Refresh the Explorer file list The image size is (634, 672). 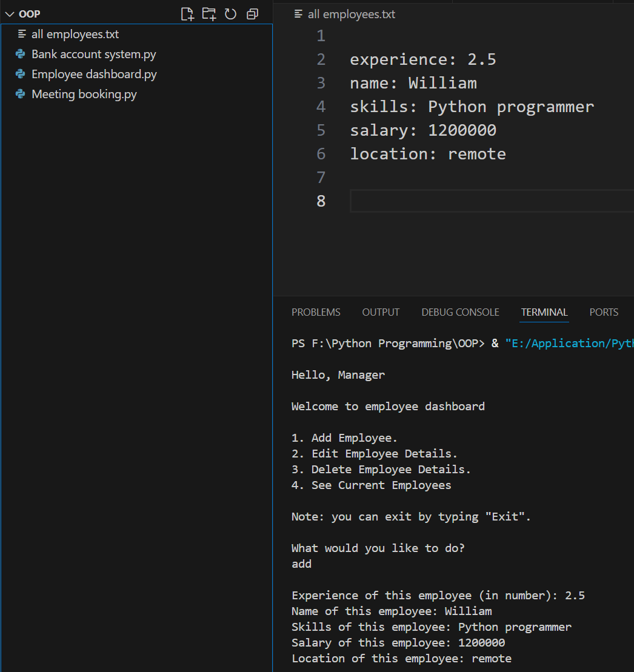pyautogui.click(x=231, y=14)
